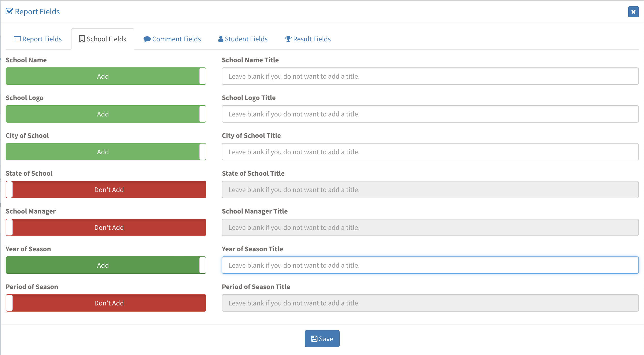This screenshot has width=644, height=355.
Task: Toggle the School Name Add switch
Action: tap(106, 76)
